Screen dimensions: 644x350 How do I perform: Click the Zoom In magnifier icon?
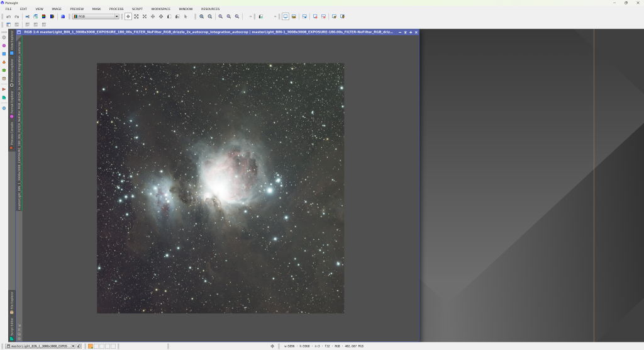click(x=201, y=16)
